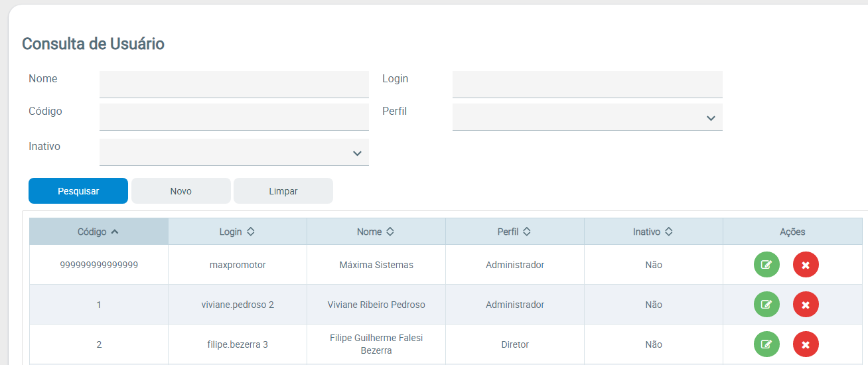This screenshot has width=868, height=365.
Task: Sort the table by Perfil column
Action: pyautogui.click(x=514, y=232)
